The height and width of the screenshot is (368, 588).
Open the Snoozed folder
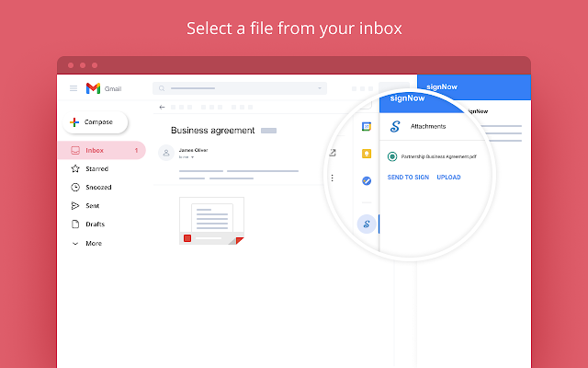coord(92,187)
